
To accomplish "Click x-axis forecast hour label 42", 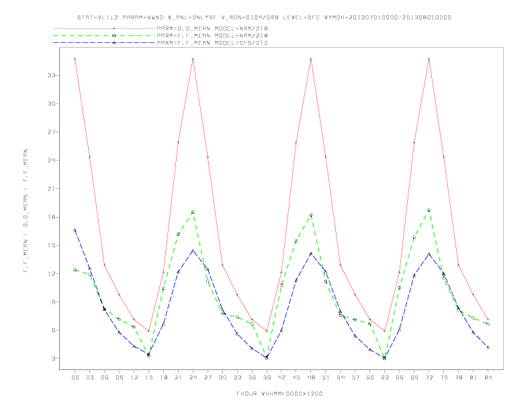I will click(x=281, y=377).
